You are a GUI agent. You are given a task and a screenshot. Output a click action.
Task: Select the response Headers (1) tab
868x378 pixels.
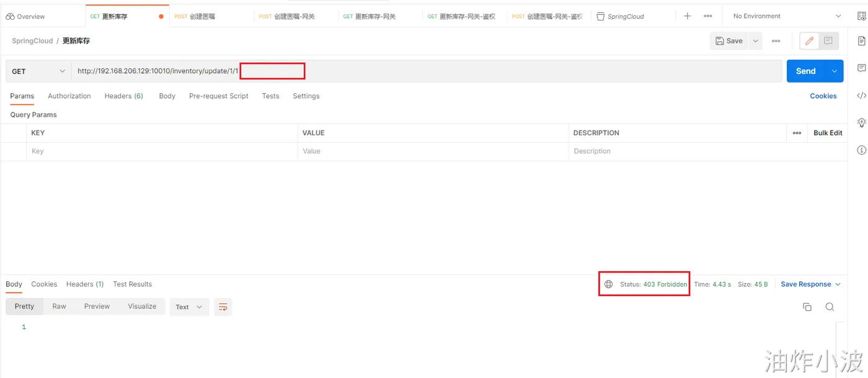point(85,284)
